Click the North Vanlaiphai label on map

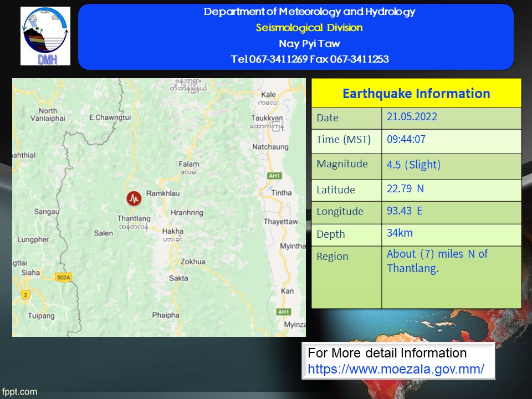(48, 114)
